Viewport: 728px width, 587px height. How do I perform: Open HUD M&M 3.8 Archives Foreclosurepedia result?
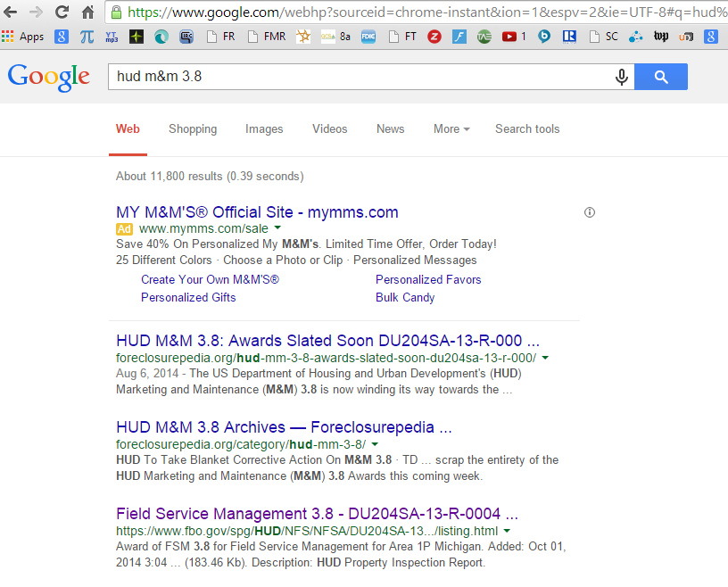284,426
